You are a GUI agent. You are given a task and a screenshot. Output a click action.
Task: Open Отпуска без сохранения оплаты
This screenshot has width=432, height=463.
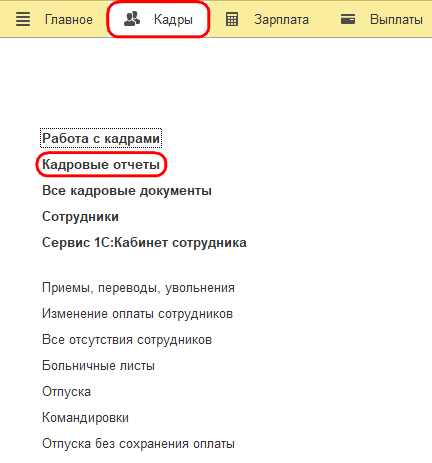[x=138, y=444]
